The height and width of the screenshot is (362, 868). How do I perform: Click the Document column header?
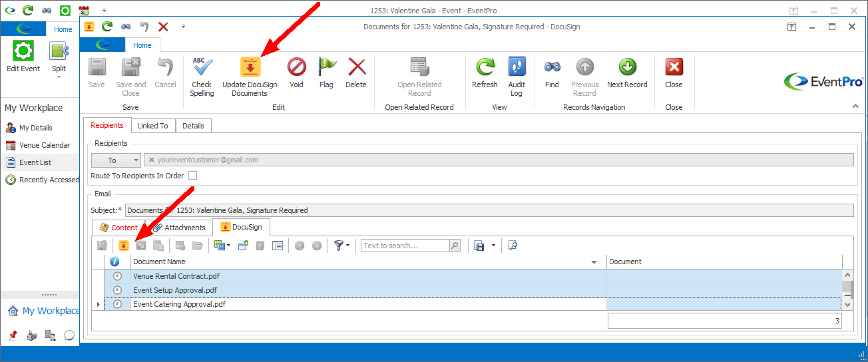(x=724, y=262)
